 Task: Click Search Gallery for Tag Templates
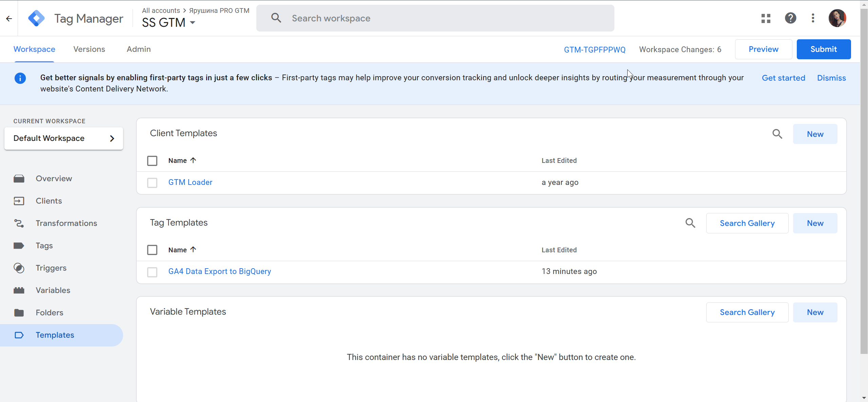click(x=747, y=223)
